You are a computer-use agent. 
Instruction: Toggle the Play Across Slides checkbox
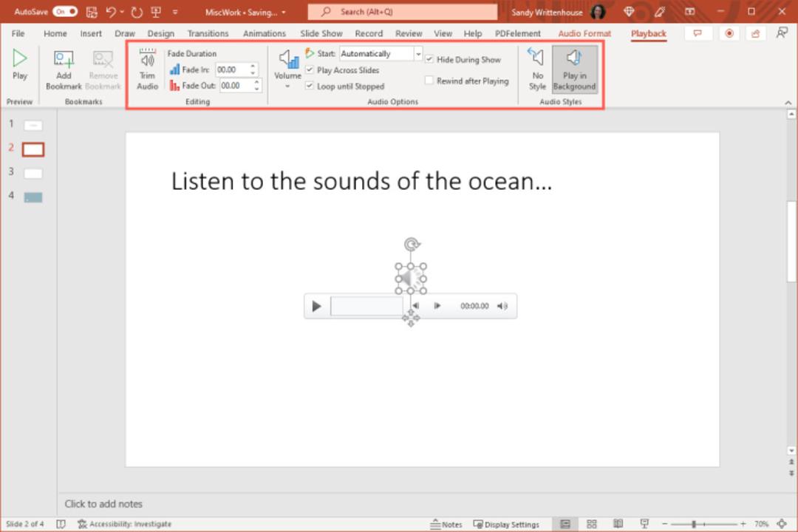pyautogui.click(x=310, y=69)
